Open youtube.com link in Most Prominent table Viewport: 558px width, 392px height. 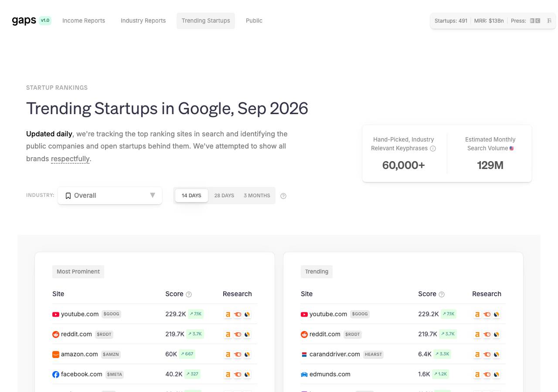click(x=80, y=314)
